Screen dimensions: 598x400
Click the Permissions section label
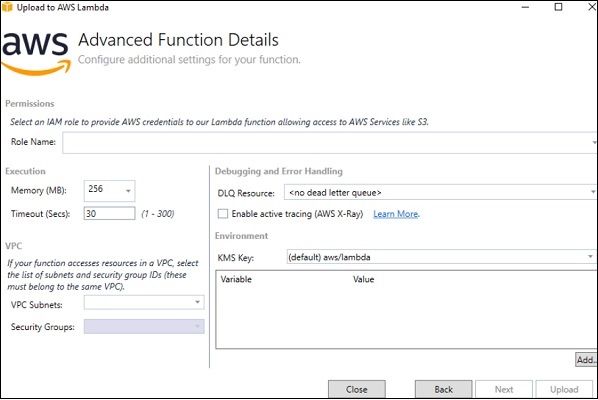pyautogui.click(x=30, y=104)
